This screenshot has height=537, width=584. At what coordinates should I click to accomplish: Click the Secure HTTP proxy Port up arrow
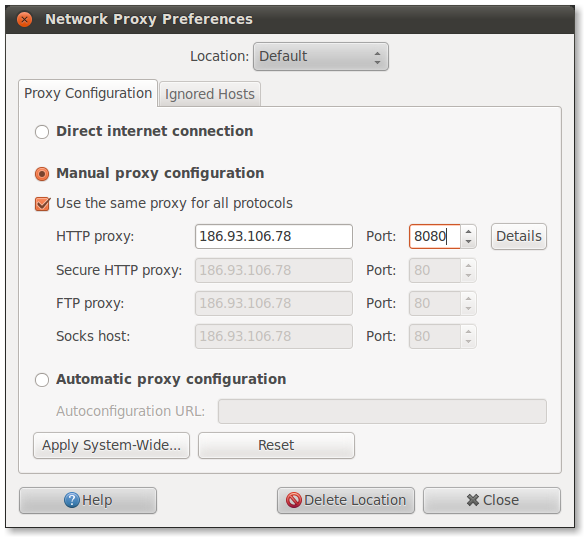click(469, 265)
